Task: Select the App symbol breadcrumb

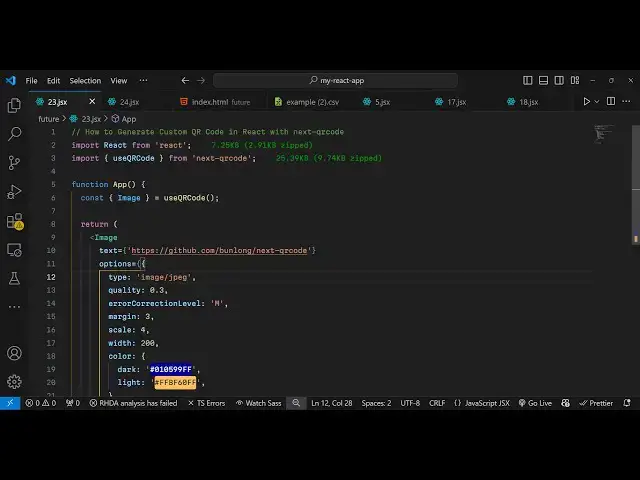Action: (124, 119)
